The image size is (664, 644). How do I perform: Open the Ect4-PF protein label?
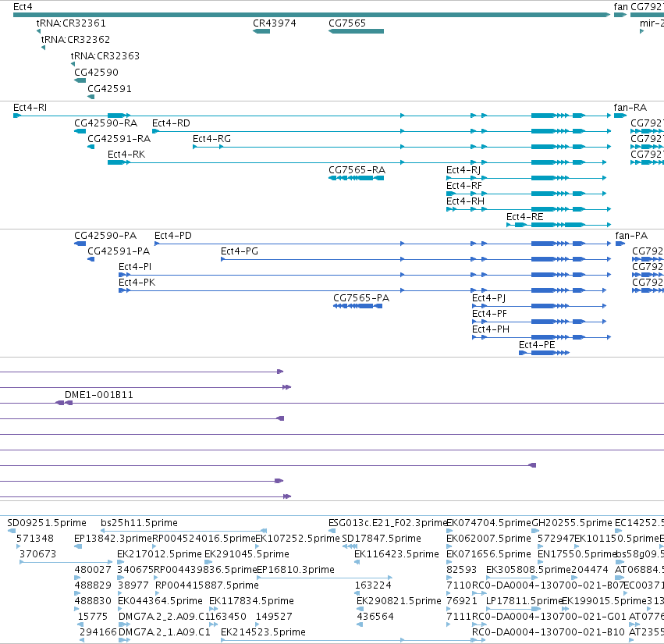(x=489, y=314)
